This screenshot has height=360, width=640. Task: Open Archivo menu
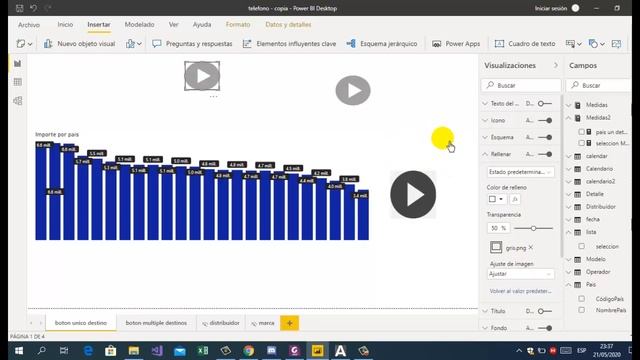(29, 25)
